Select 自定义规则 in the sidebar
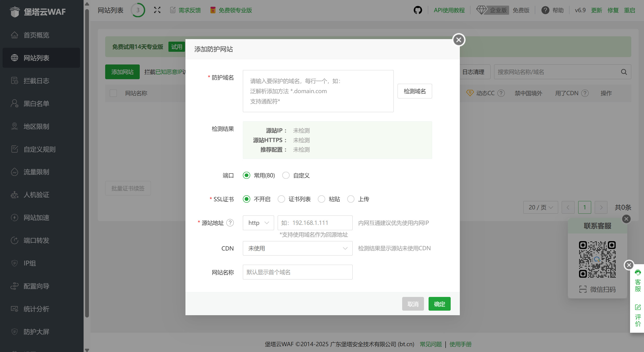 39,149
